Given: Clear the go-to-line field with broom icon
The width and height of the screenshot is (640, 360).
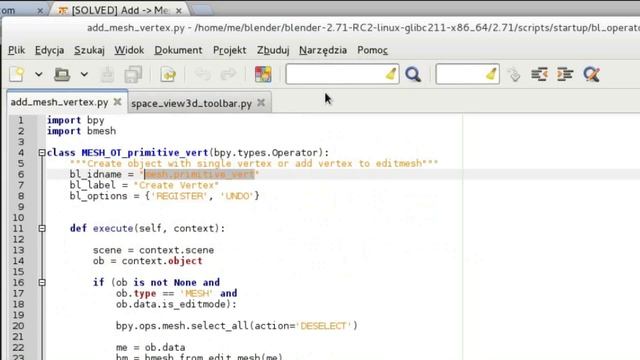Looking at the screenshot, I should point(491,74).
